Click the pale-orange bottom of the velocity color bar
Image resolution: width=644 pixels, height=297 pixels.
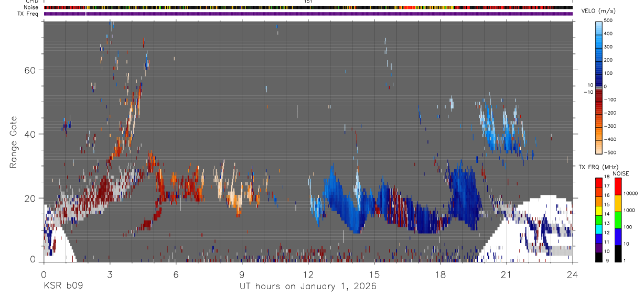coord(599,148)
